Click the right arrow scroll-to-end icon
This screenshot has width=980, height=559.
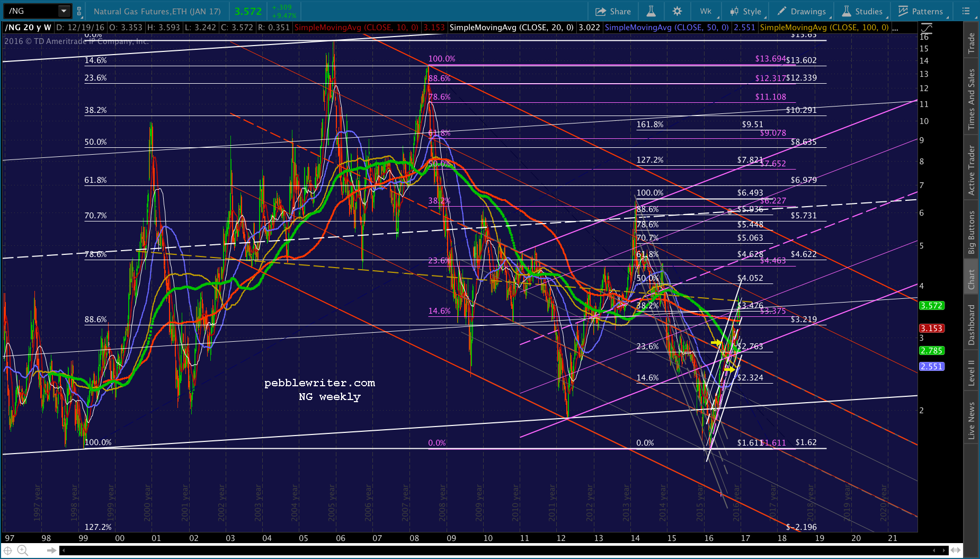51,551
